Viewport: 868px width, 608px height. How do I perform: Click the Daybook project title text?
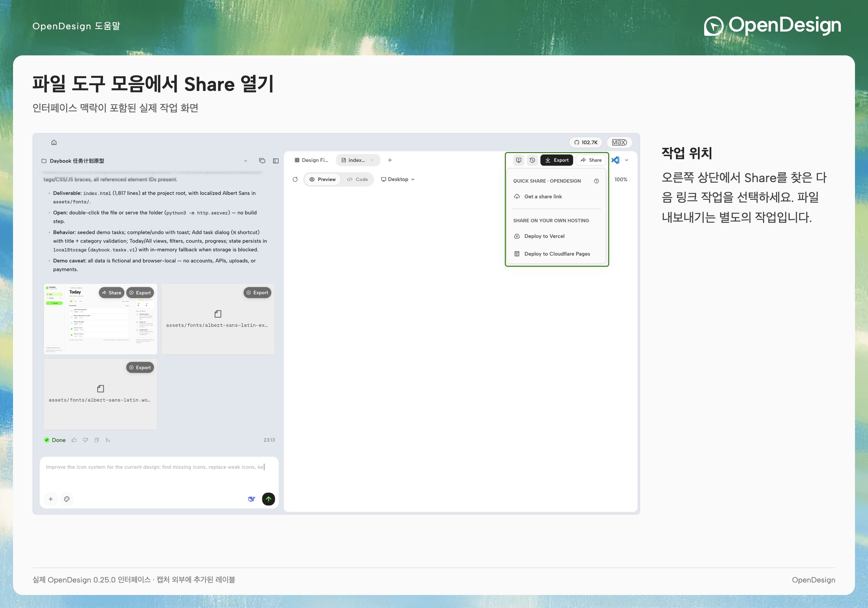[77, 161]
